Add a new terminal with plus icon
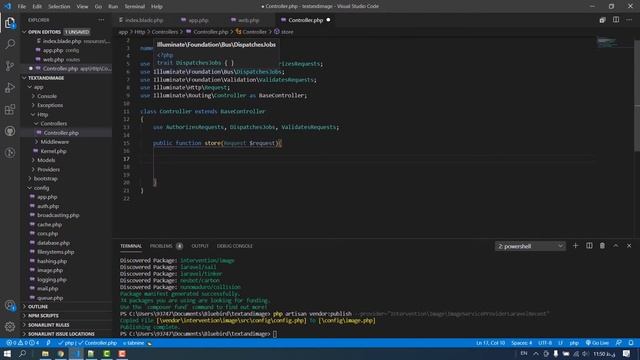This screenshot has height=360, width=640. click(x=576, y=246)
